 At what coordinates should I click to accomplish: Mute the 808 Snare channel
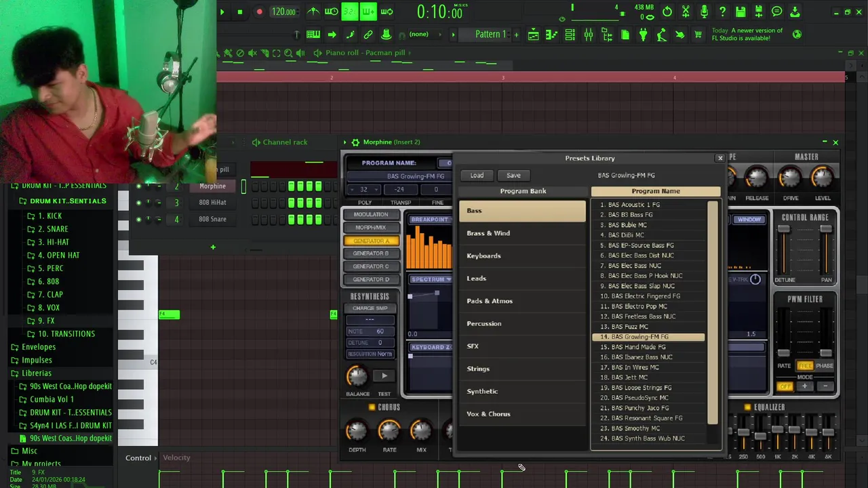point(139,219)
